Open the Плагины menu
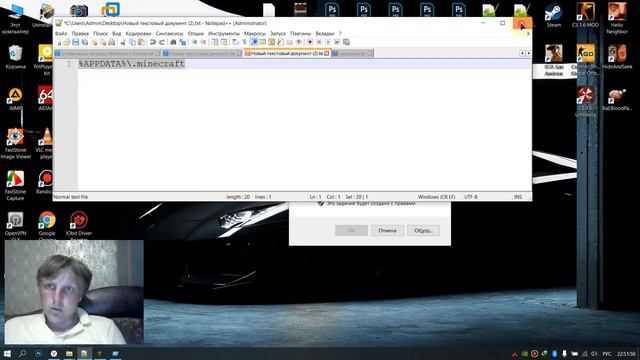Viewport: 640px width, 360px height. pos(300,33)
